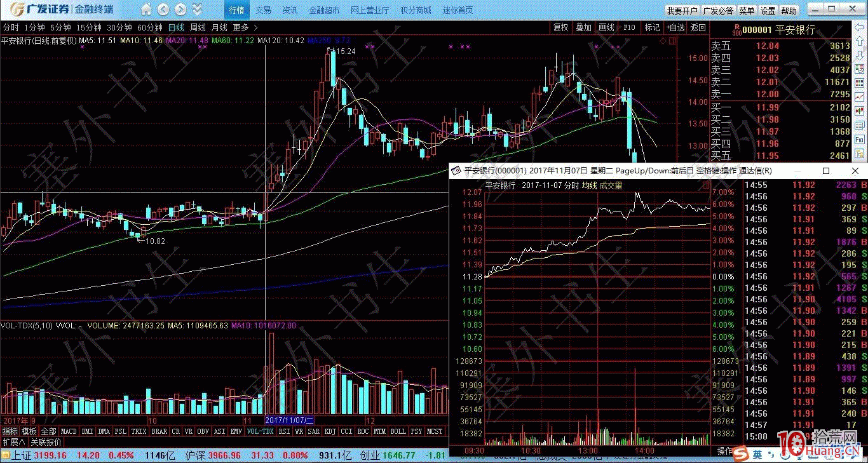Viewport: 868px width, 463px height.
Task: Select the 15分钟 period
Action: pyautogui.click(x=89, y=27)
